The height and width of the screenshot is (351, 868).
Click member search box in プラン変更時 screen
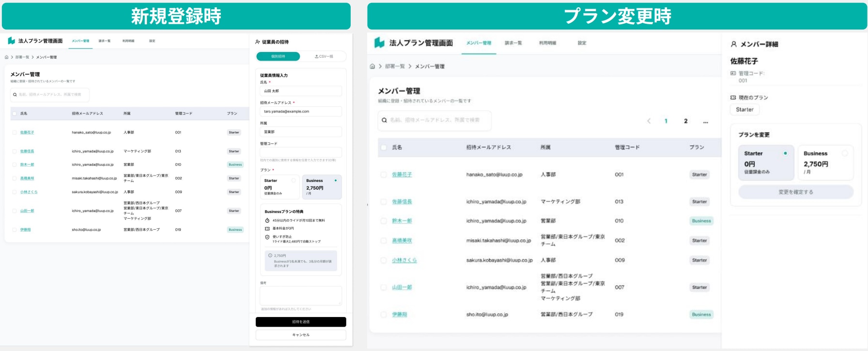pos(434,120)
